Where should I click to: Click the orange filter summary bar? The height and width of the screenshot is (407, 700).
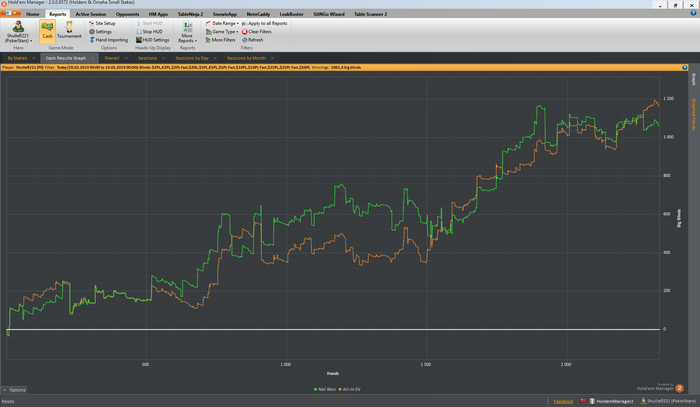click(344, 67)
